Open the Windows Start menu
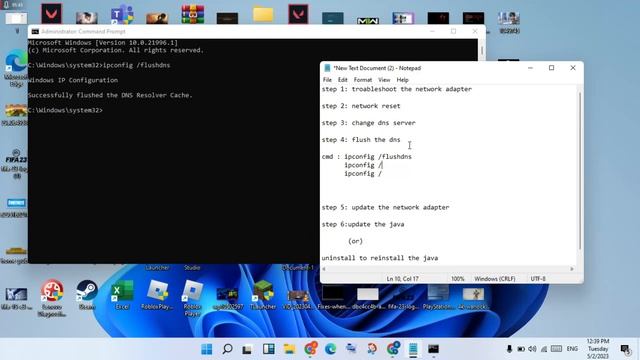The width and height of the screenshot is (640, 360). (x=207, y=349)
